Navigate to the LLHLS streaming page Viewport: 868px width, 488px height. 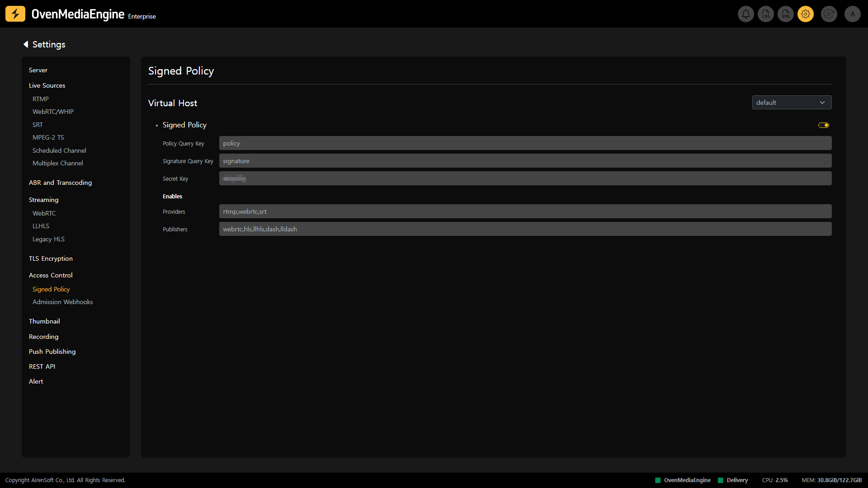click(x=41, y=226)
